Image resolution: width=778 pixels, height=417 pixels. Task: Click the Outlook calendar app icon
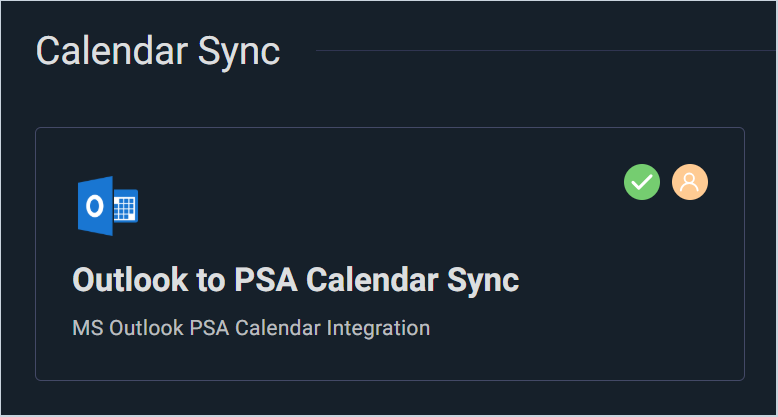[x=107, y=207]
